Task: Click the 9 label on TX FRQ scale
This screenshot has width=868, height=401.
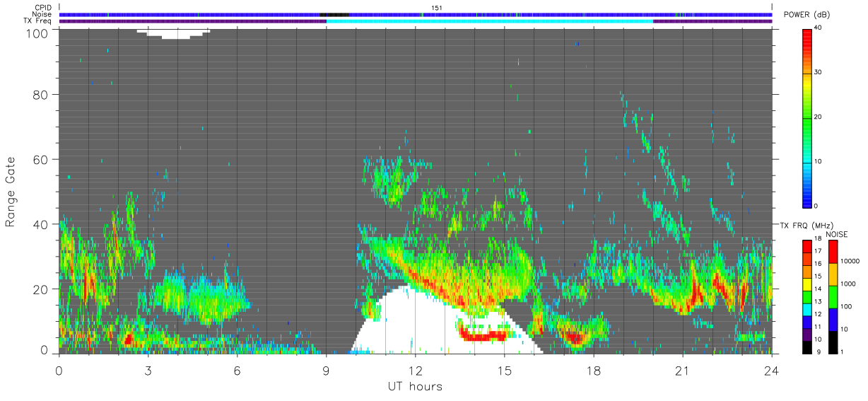Action: 819,351
